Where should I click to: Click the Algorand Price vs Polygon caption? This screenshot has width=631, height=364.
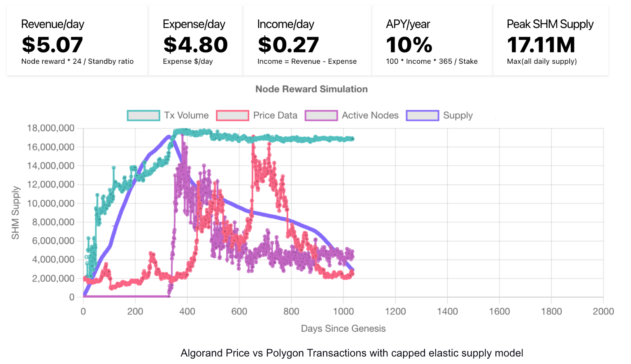[352, 353]
